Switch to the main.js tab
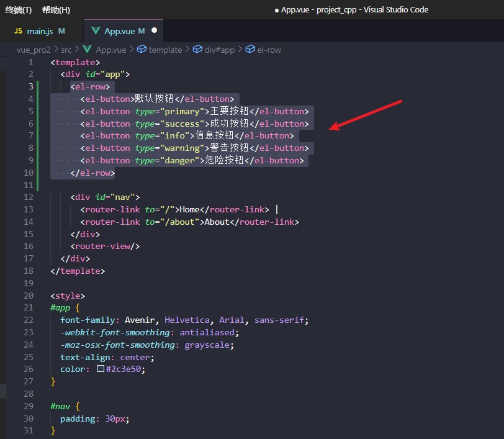 point(40,30)
